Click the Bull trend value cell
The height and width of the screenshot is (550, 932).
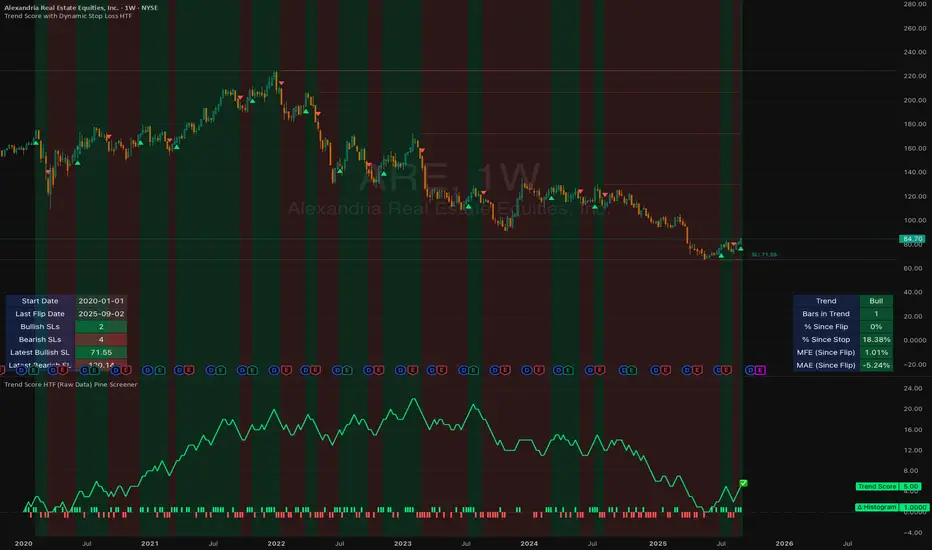point(876,301)
